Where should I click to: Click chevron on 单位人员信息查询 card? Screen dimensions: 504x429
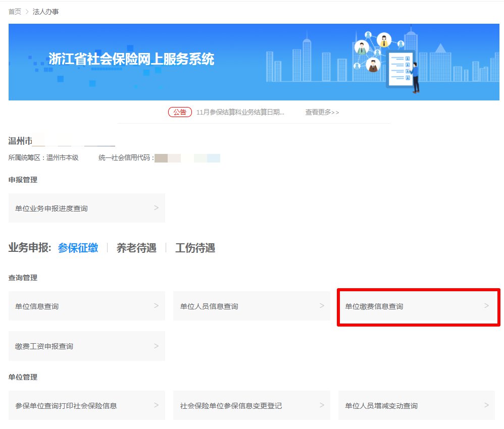coord(322,306)
